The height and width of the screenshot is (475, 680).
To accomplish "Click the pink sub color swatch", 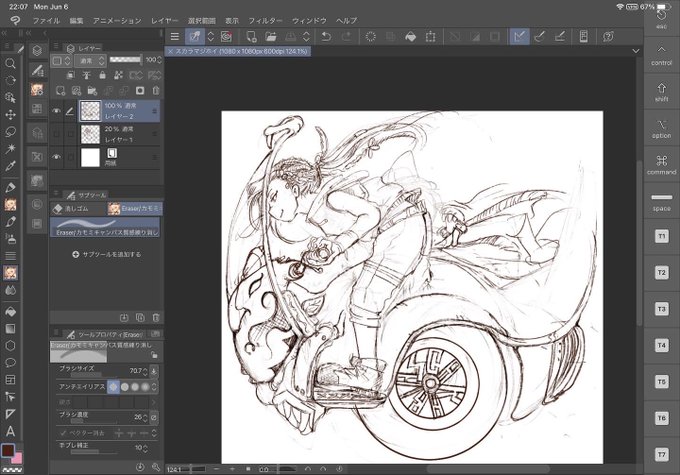I will tap(18, 459).
